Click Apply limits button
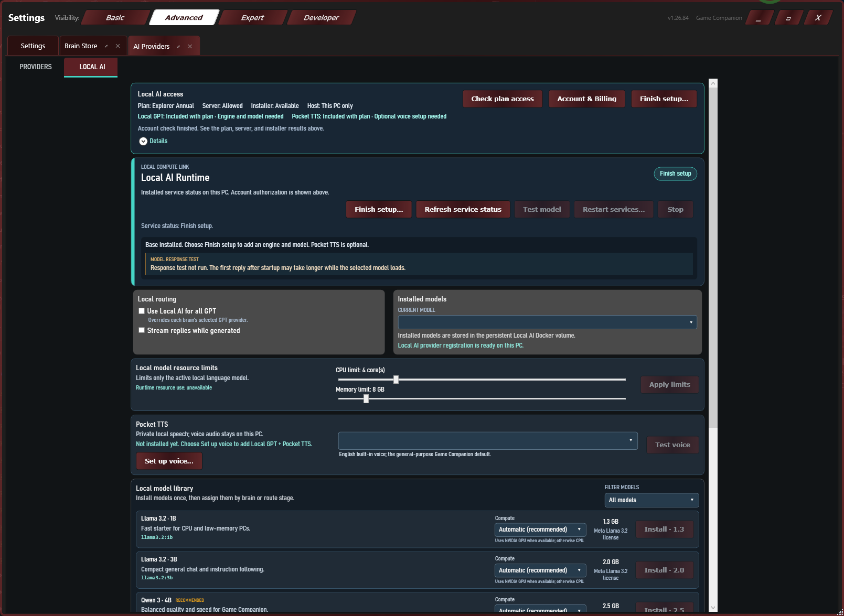The image size is (844, 616). 670,384
